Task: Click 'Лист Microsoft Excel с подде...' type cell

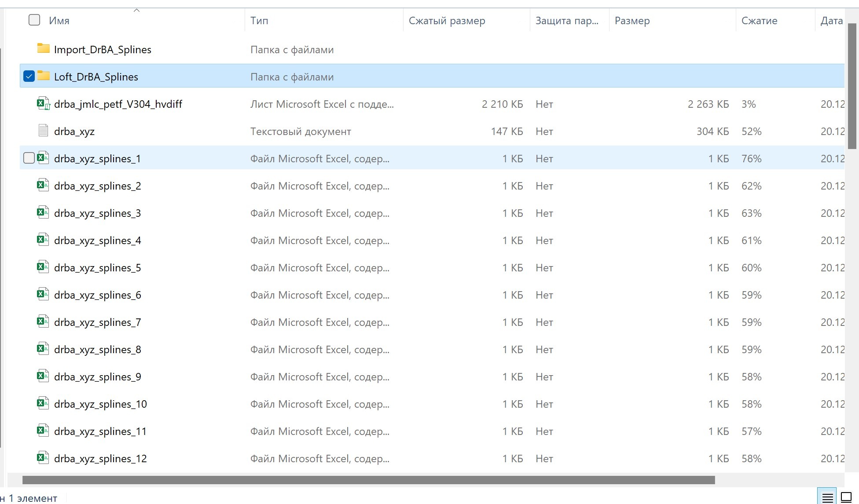Action: (322, 104)
